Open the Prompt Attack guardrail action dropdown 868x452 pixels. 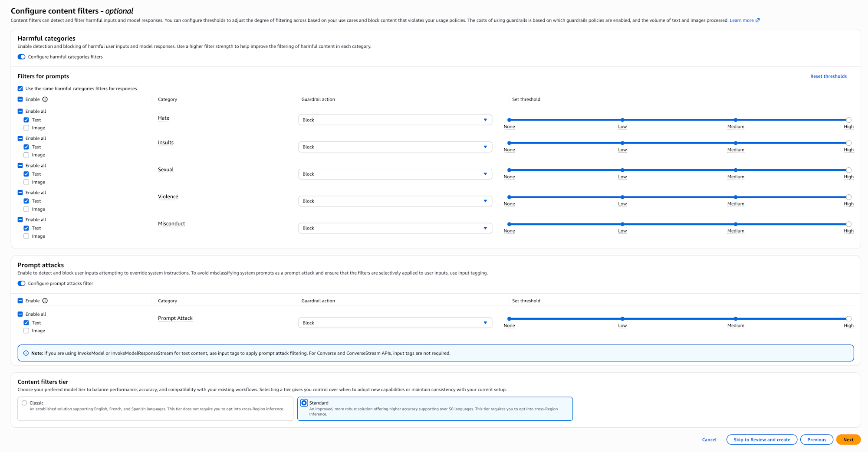395,323
